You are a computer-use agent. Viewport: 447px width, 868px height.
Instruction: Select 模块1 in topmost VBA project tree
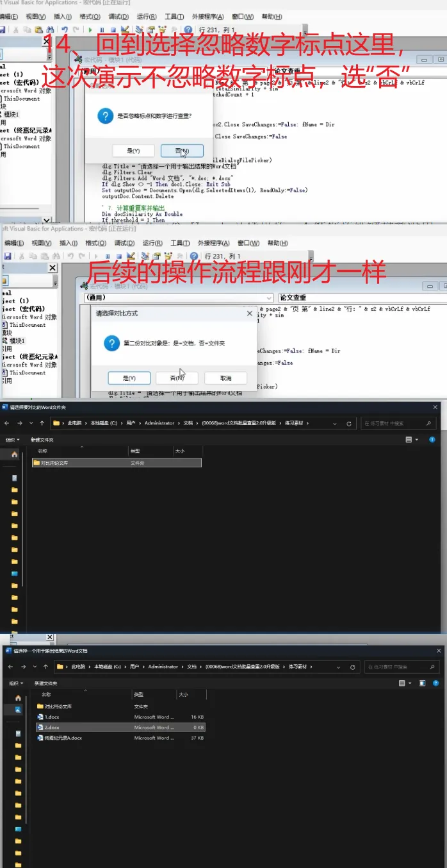click(x=10, y=114)
